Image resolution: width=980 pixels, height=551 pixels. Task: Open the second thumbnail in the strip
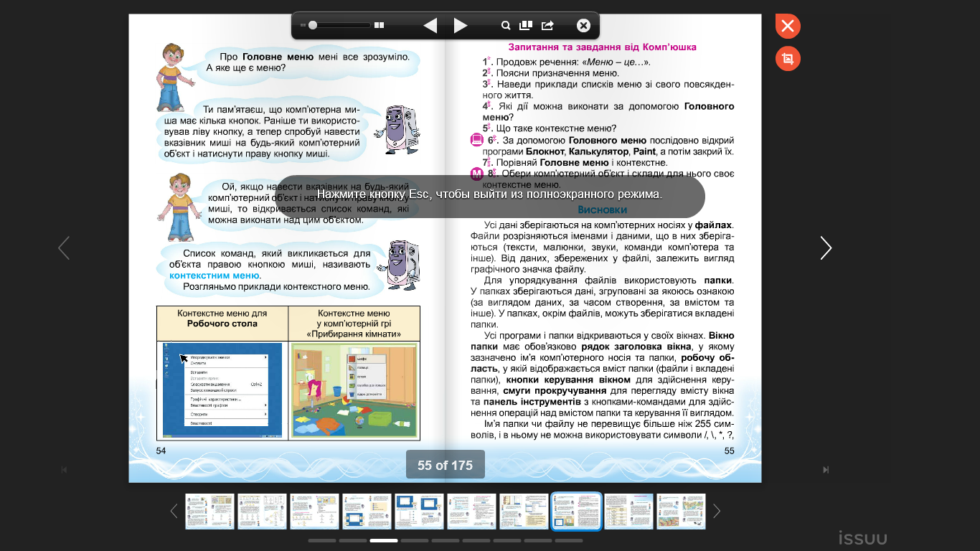(262, 512)
